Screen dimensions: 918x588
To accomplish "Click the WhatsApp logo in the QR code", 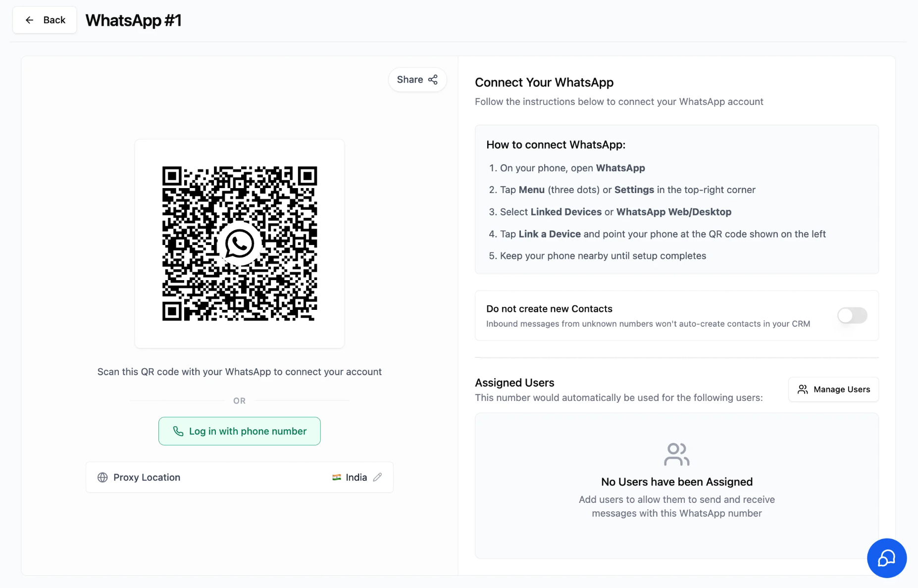I will [240, 244].
